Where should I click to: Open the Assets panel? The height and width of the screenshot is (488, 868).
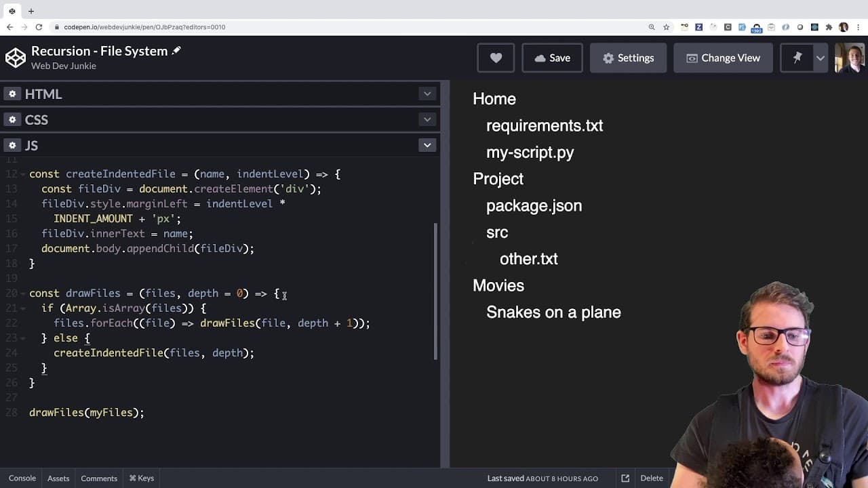click(x=58, y=478)
